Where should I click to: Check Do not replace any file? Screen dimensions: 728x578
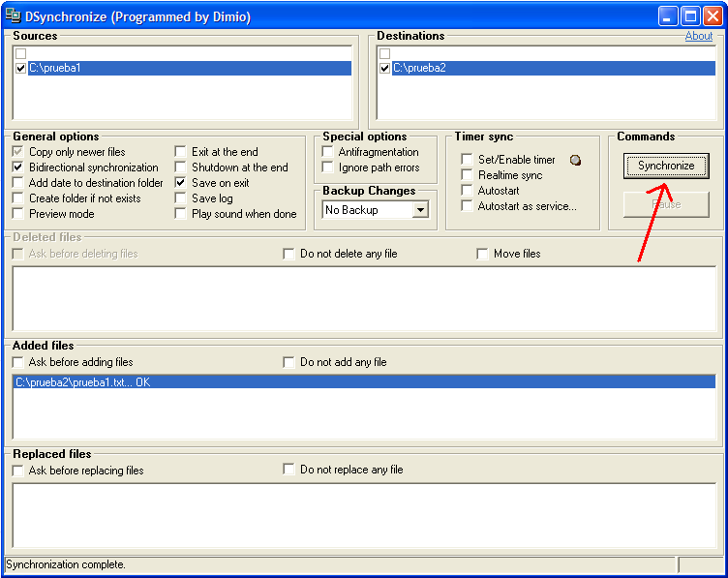[x=288, y=470]
